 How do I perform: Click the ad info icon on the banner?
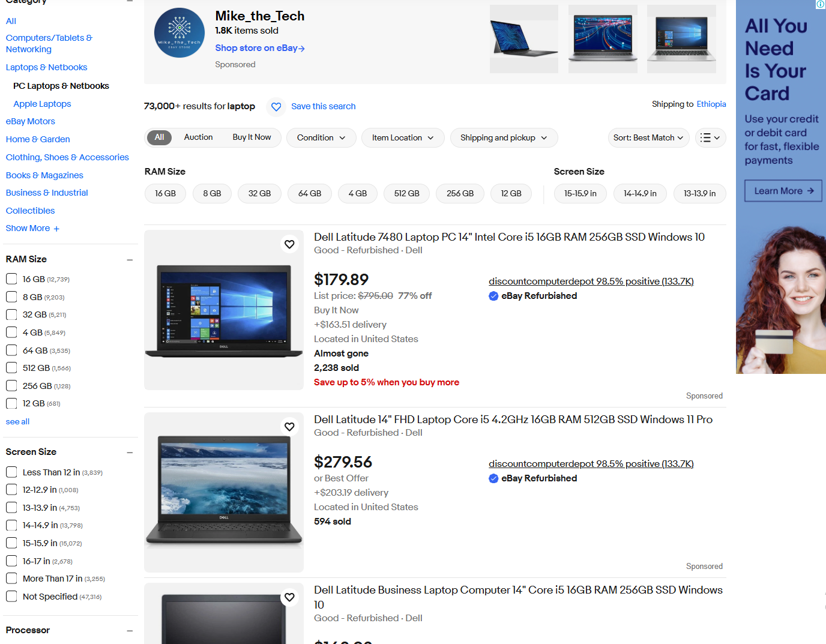pos(820,4)
